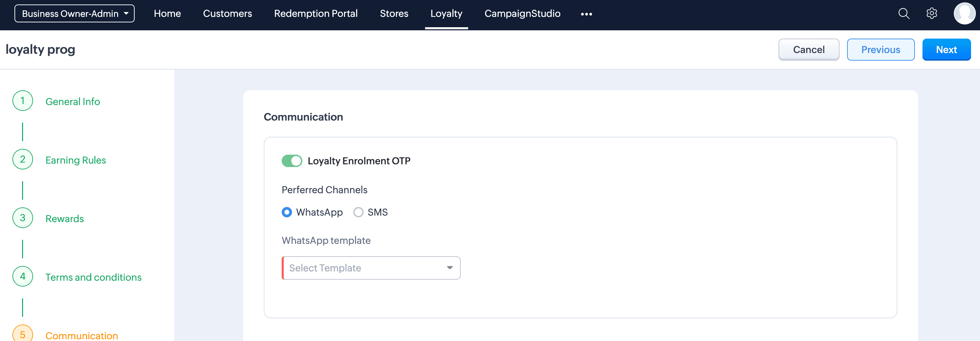The width and height of the screenshot is (980, 341).
Task: Go to Rewards step label
Action: (x=65, y=219)
